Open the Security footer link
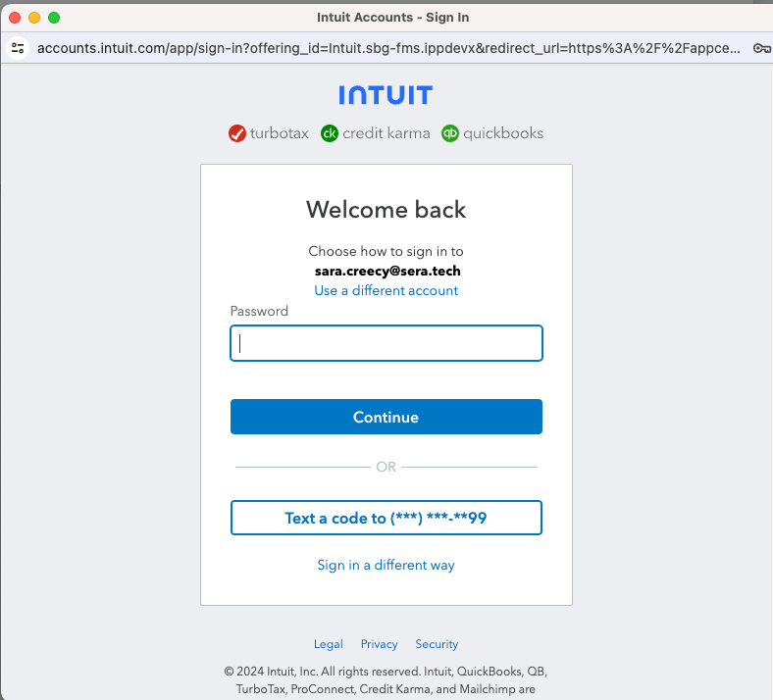The width and height of the screenshot is (773, 700). point(437,644)
